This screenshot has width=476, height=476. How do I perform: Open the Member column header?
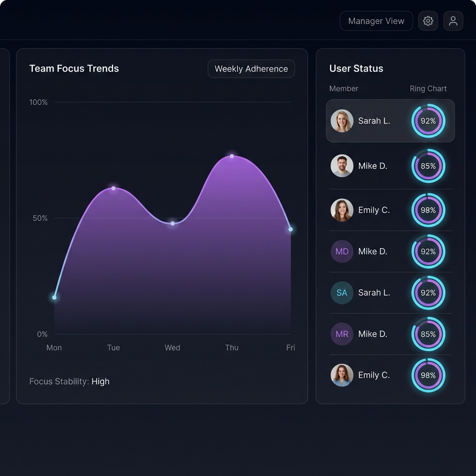[344, 88]
